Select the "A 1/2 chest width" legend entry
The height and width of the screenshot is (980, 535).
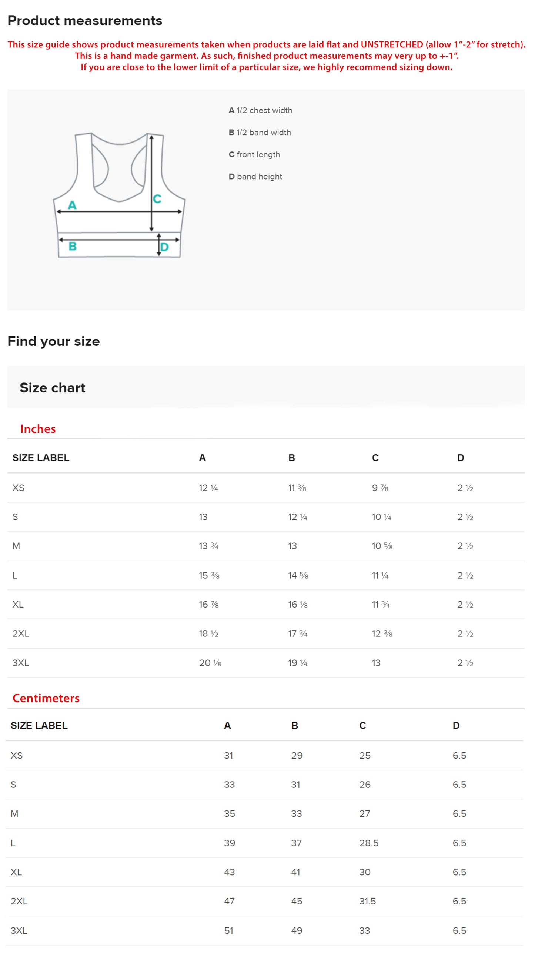(x=260, y=110)
